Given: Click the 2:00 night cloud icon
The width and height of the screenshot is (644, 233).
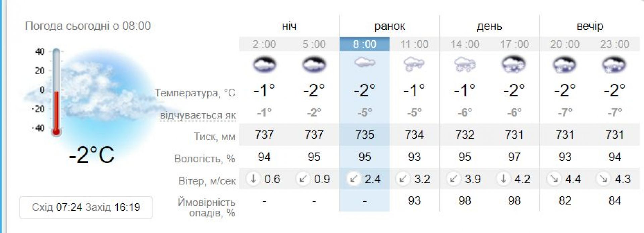Looking at the screenshot, I should point(264,64).
